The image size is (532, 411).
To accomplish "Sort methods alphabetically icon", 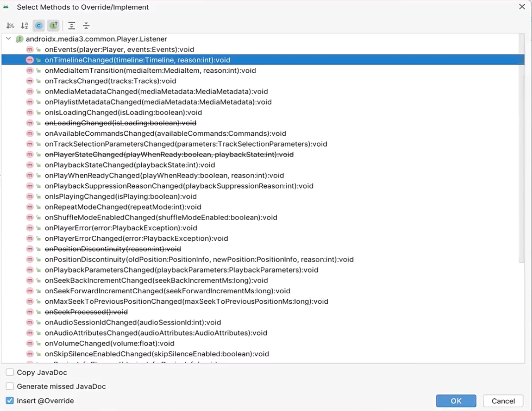I will pyautogui.click(x=24, y=25).
